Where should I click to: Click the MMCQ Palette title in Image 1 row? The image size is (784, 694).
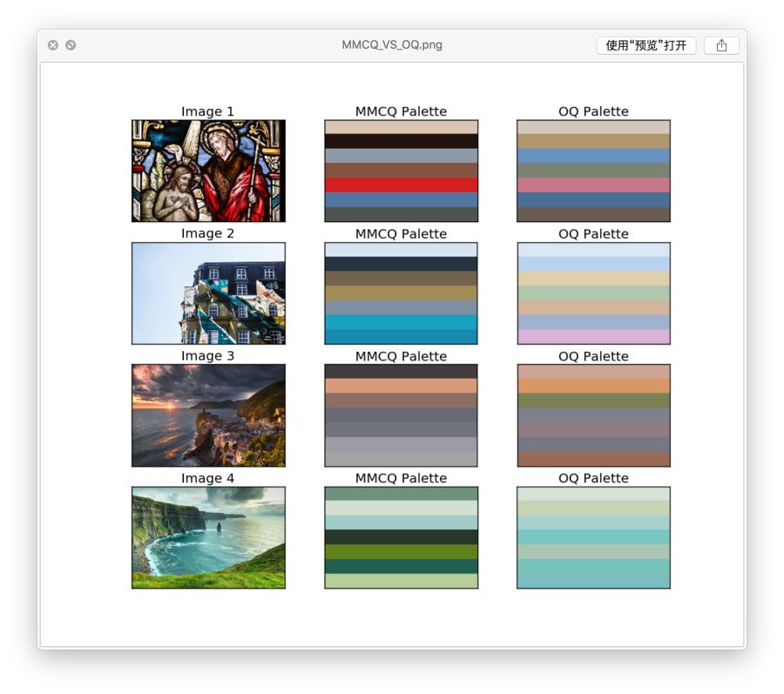[401, 111]
